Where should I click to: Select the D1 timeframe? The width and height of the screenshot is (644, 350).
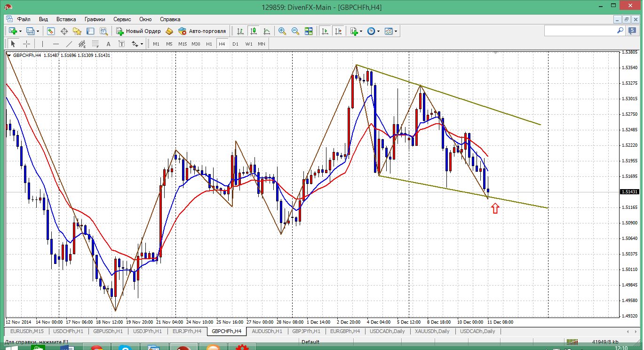(x=235, y=44)
